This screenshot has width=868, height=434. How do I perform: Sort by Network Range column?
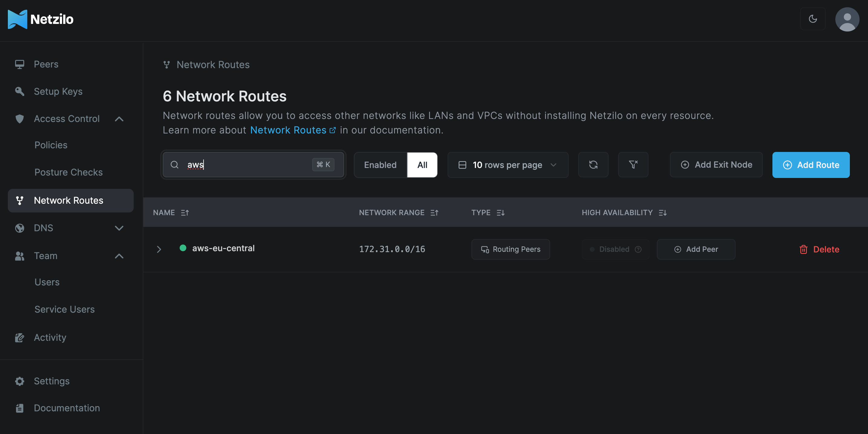(x=434, y=212)
